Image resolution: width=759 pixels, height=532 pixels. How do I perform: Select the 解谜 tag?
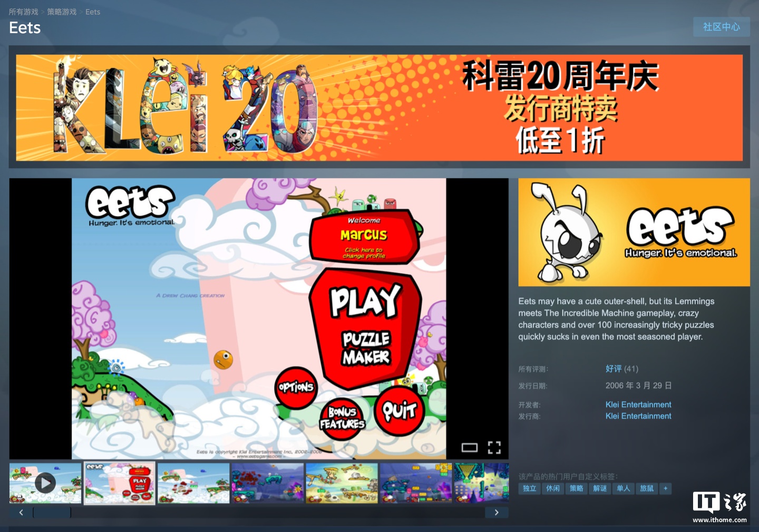(600, 489)
